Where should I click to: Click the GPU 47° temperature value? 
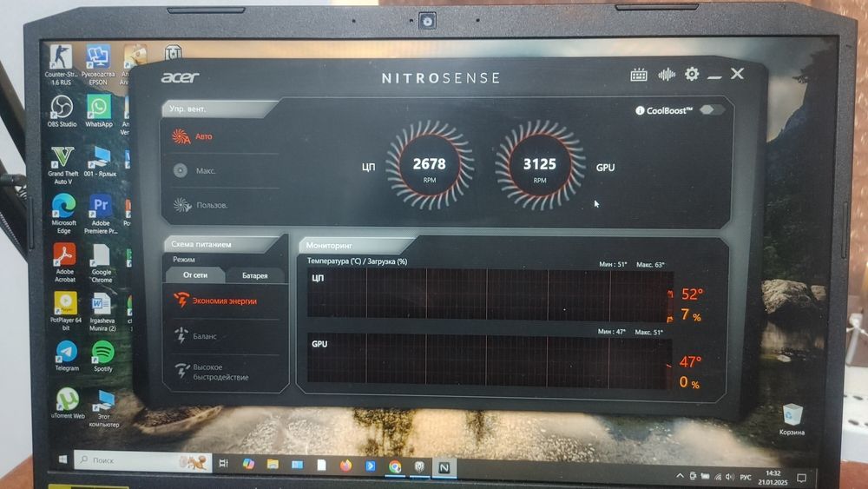click(690, 362)
